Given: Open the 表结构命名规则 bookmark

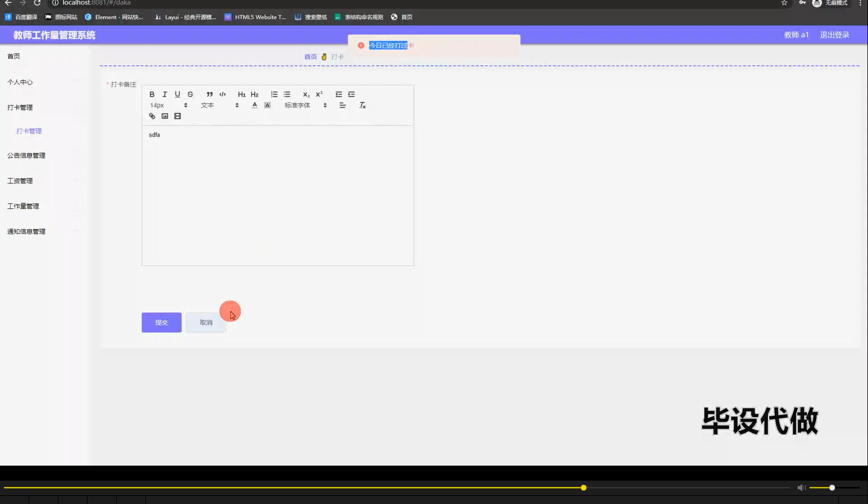Looking at the screenshot, I should [x=359, y=17].
